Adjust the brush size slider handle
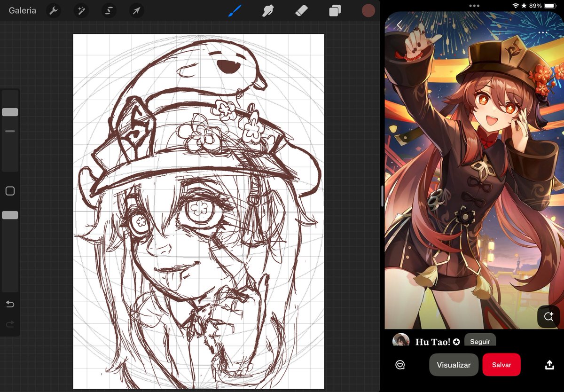The image size is (564, 392). pyautogui.click(x=10, y=112)
